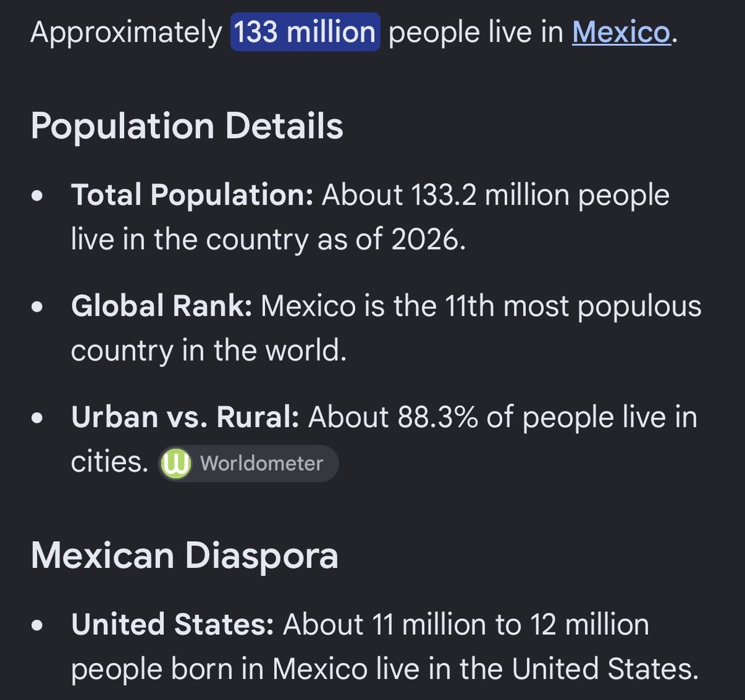Click the 11 million to 12 million text

[x=510, y=624]
